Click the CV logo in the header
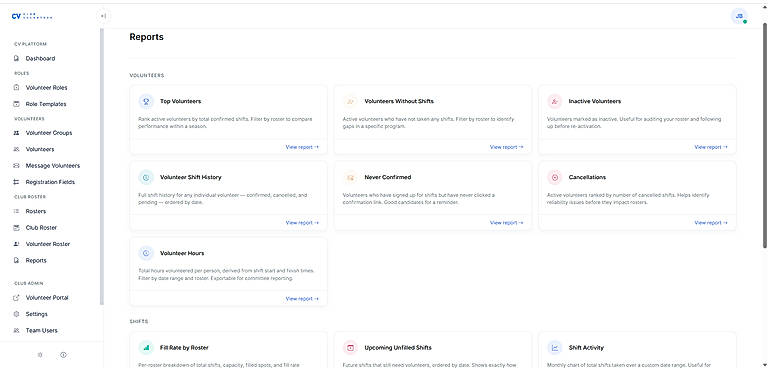The image size is (768, 368). click(32, 16)
